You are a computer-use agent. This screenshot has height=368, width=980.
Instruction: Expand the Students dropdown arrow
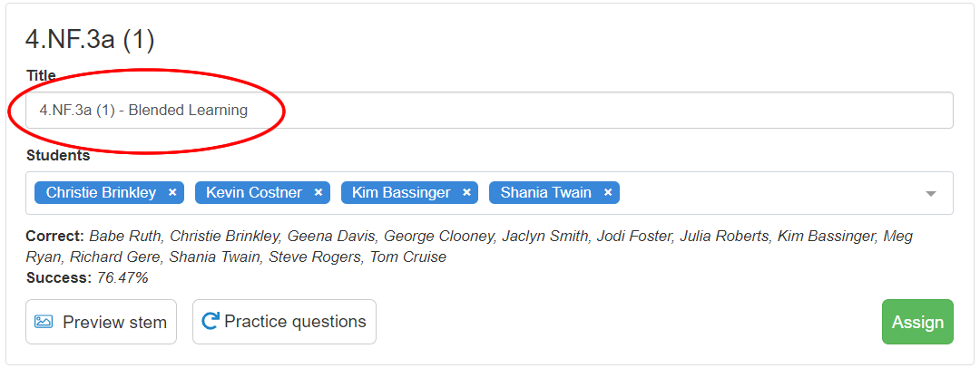pos(930,193)
